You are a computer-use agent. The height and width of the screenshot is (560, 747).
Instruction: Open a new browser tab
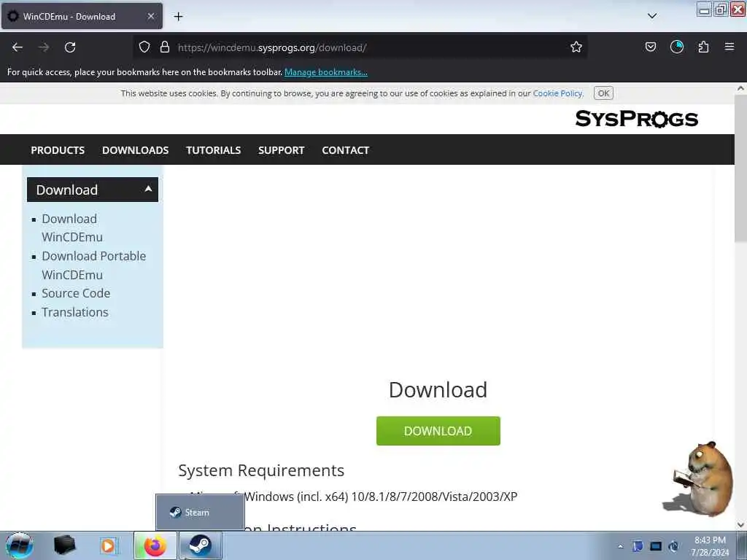pos(178,17)
